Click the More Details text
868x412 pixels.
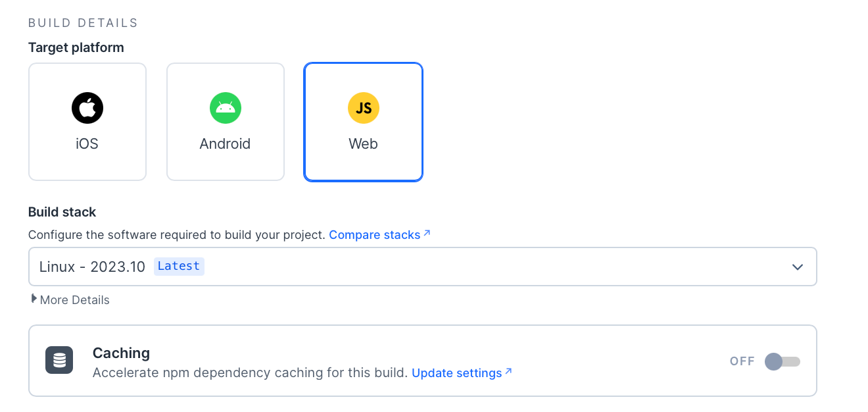click(75, 300)
